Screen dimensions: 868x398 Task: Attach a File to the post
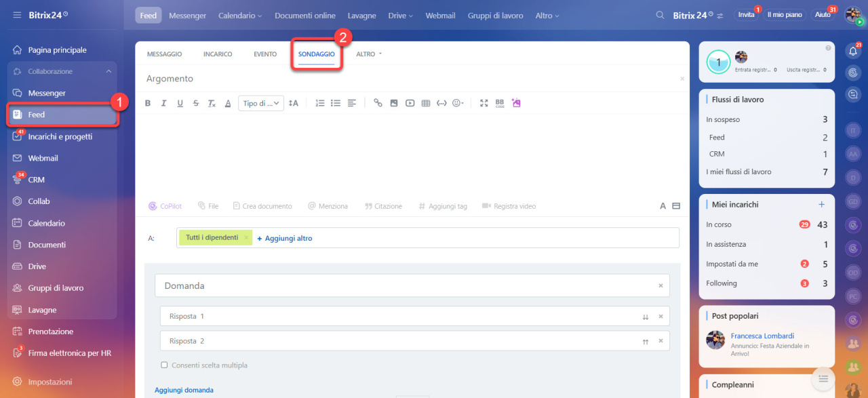click(208, 206)
